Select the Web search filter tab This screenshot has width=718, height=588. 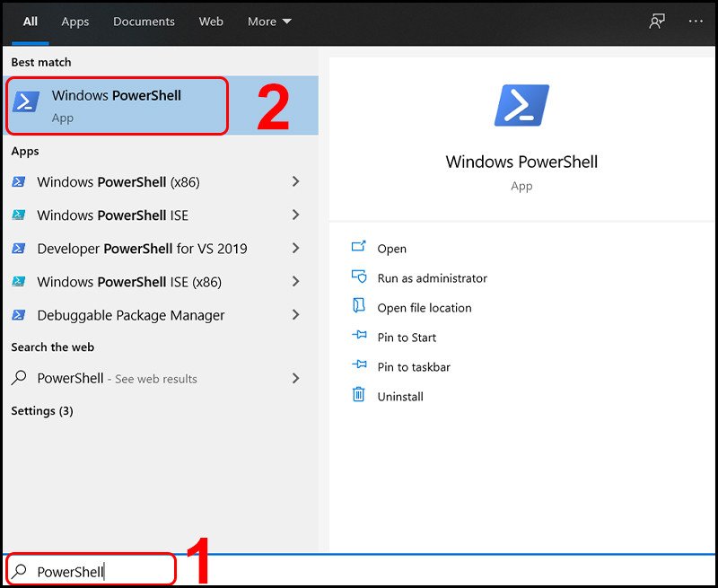point(211,22)
